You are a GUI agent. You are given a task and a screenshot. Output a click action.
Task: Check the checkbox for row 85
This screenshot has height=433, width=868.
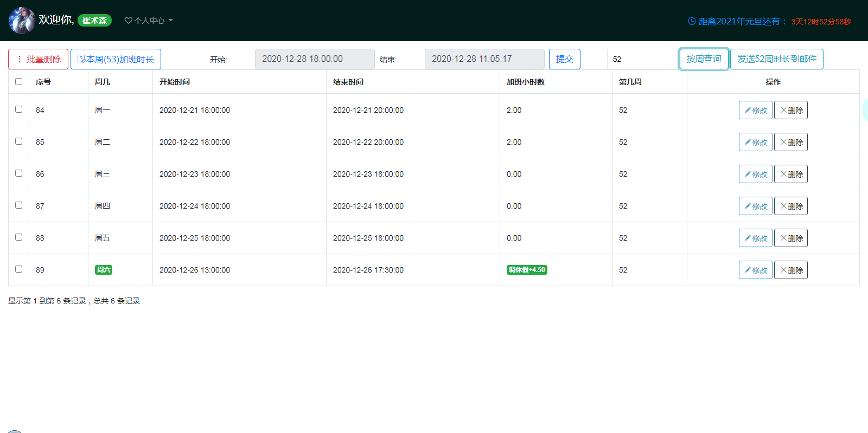(x=18, y=141)
